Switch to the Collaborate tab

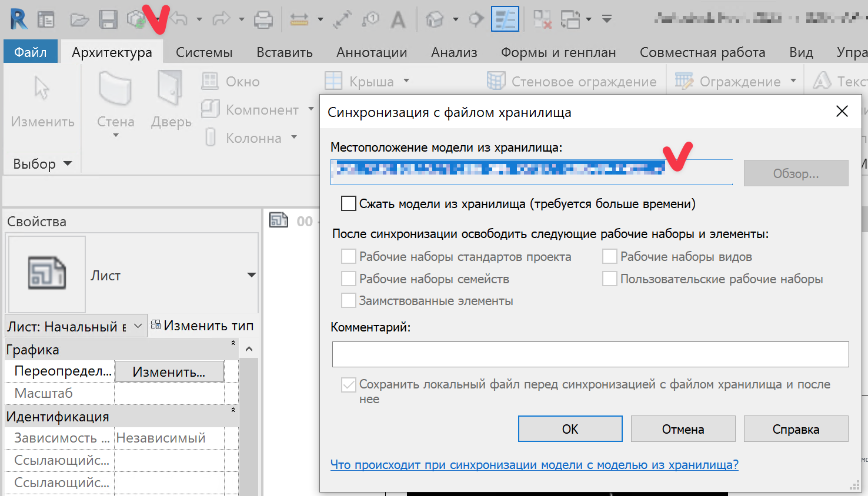click(703, 52)
